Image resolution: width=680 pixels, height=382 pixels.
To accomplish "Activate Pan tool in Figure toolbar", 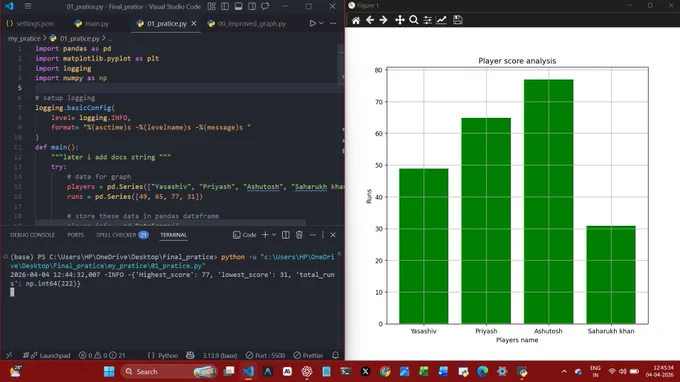I will pos(399,20).
